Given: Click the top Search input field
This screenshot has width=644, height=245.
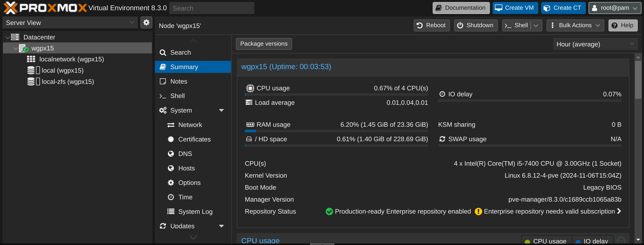Looking at the screenshot, I should coord(212,8).
